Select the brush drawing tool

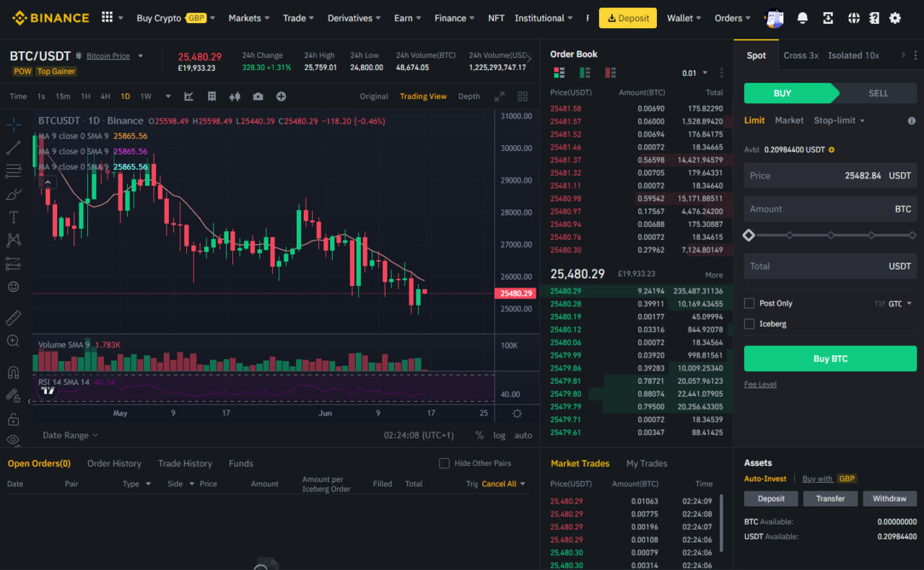coord(13,194)
